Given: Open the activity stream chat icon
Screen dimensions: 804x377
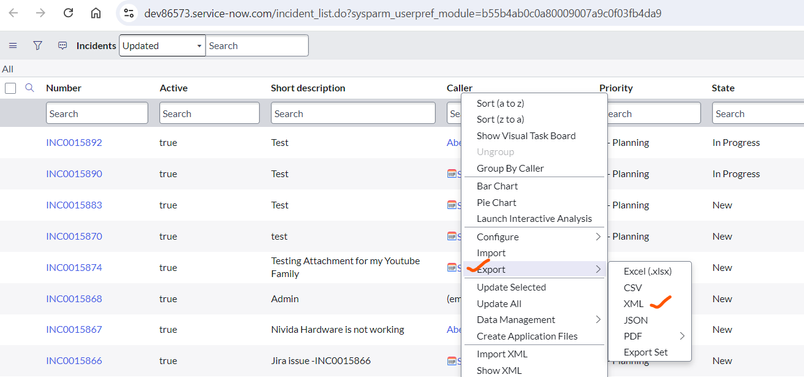Looking at the screenshot, I should tap(63, 46).
